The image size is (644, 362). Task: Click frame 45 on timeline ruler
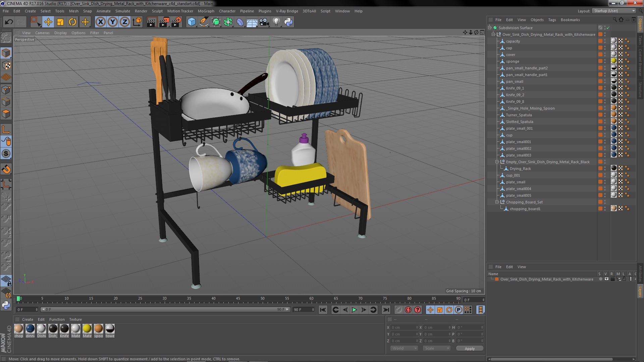tap(238, 298)
